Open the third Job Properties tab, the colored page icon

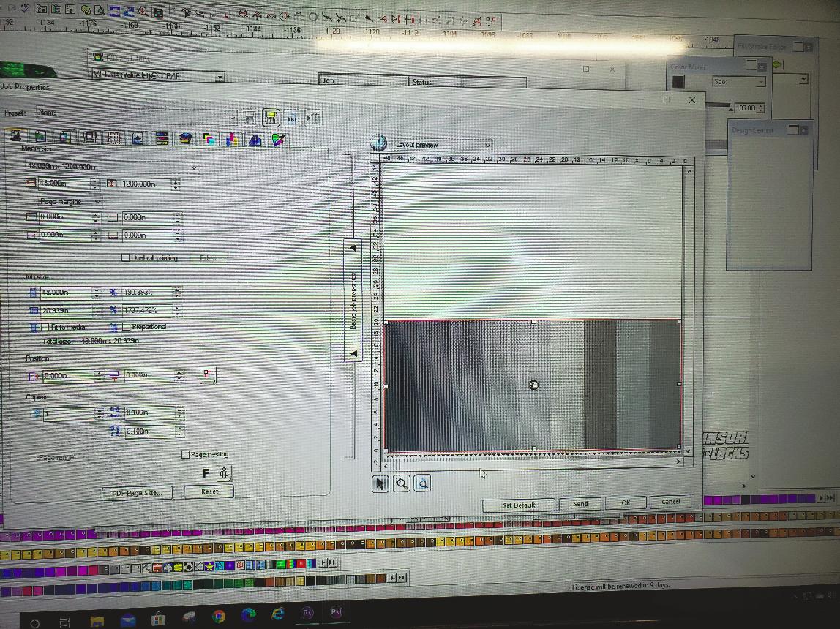click(x=65, y=137)
